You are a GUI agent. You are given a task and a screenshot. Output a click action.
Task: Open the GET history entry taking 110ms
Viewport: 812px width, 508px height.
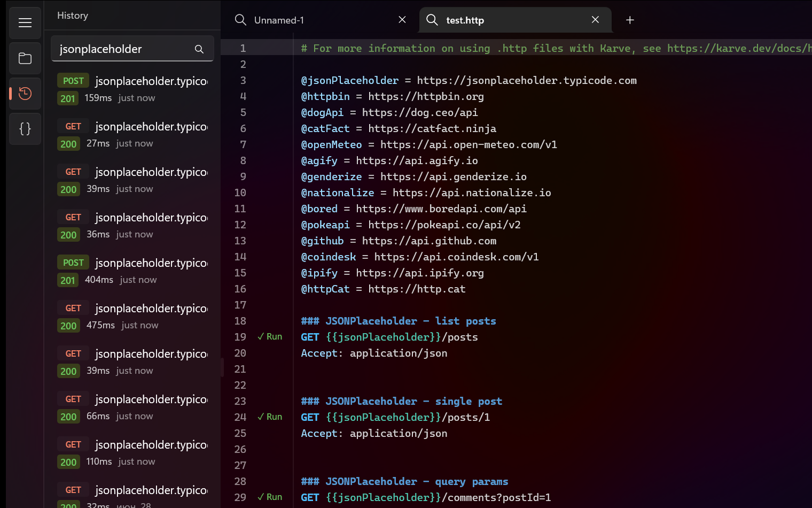[132, 453]
